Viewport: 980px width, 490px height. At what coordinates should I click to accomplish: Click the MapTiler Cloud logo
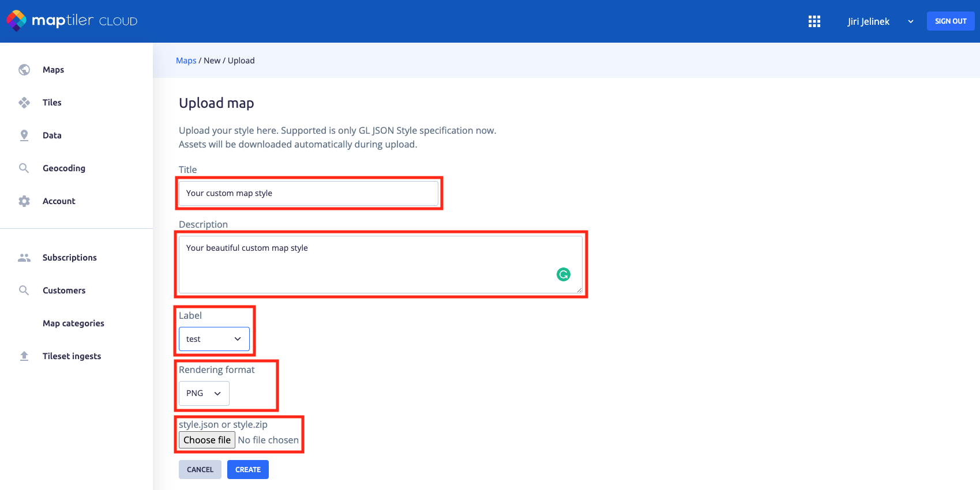72,21
